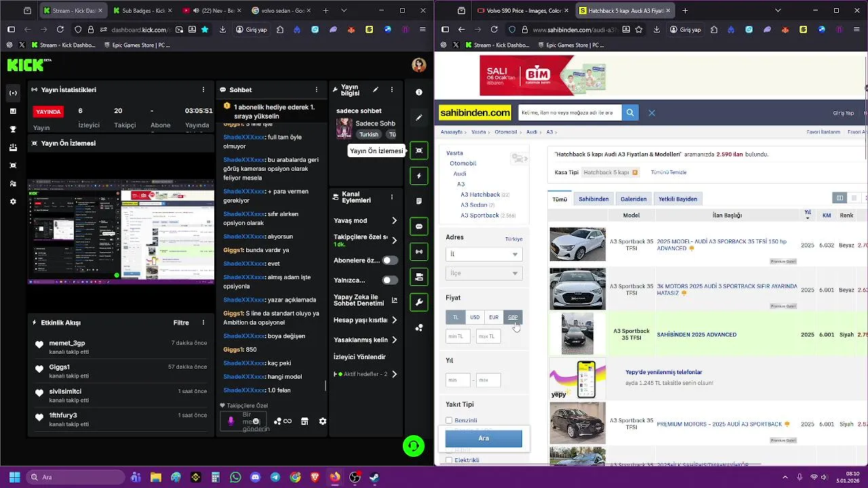Open SAHİBİNDEN 2025 ADVANCED listing
868x488 pixels.
(x=696, y=334)
